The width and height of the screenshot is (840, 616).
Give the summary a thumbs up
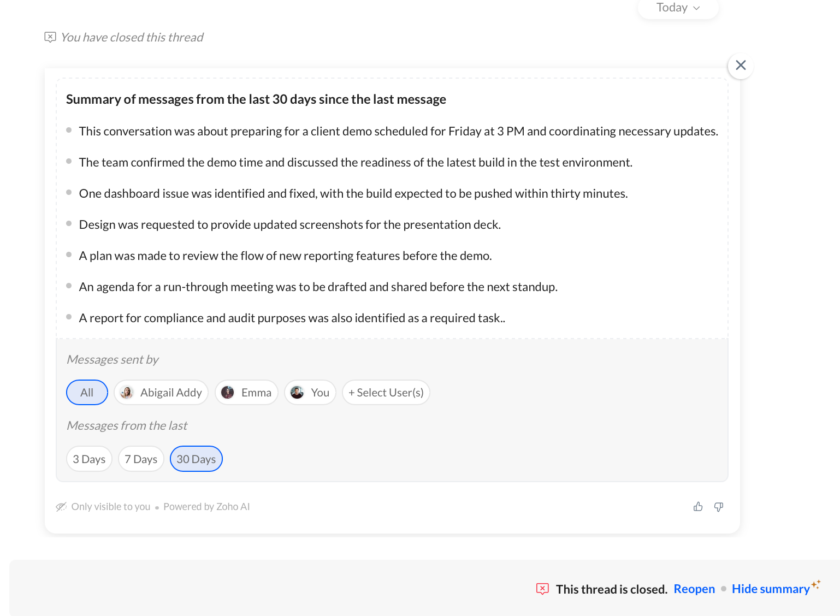(x=698, y=507)
